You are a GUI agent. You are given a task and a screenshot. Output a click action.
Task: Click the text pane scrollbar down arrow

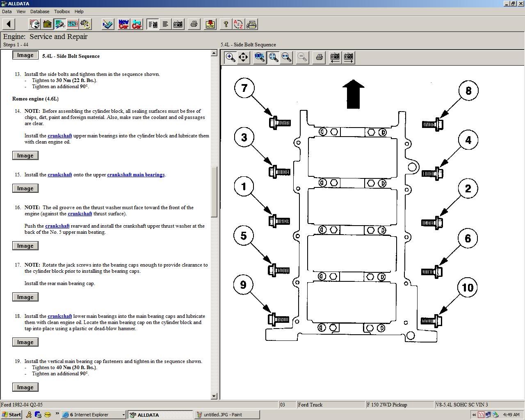(x=214, y=396)
